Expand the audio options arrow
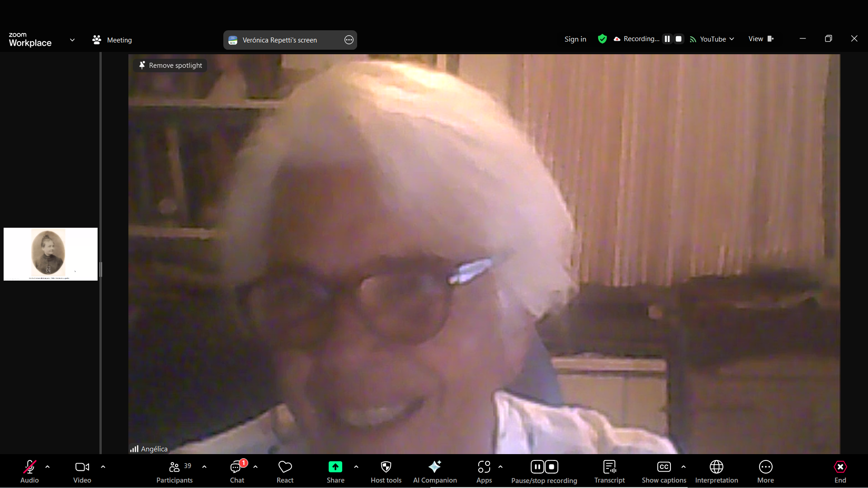This screenshot has height=488, width=868. click(47, 467)
